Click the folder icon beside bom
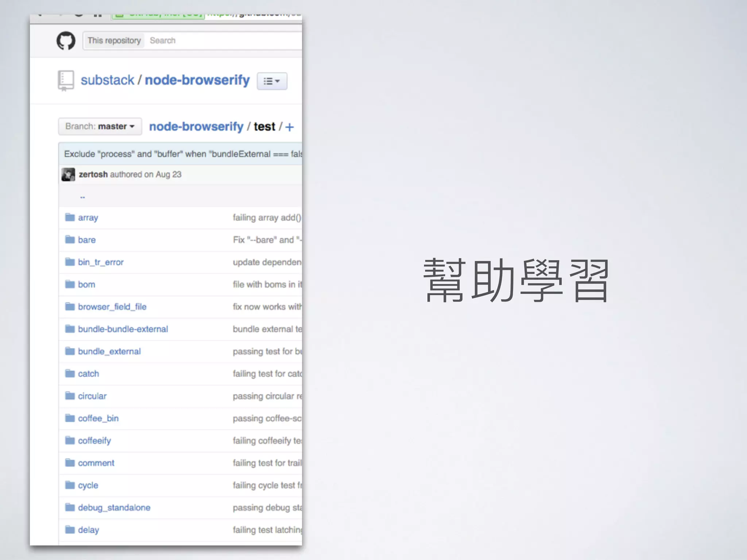 pos(70,284)
